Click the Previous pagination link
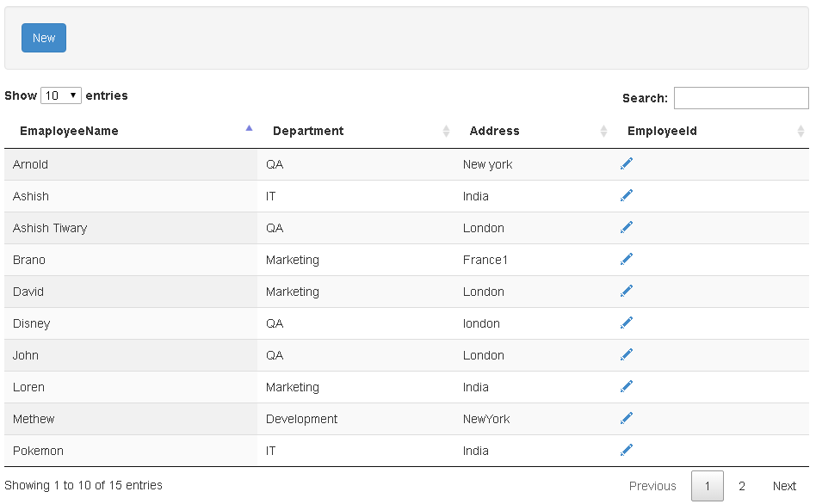This screenshot has width=816, height=504. click(x=652, y=486)
